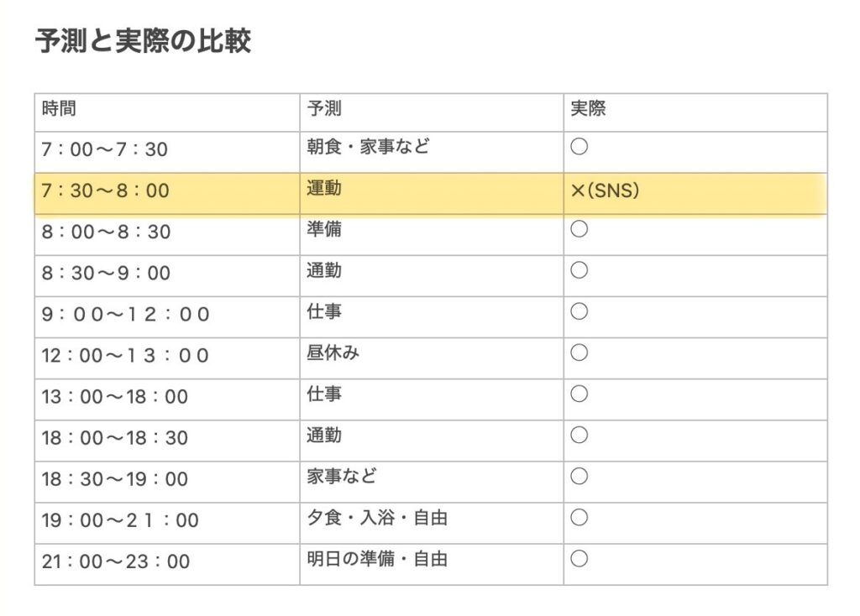Viewport: 860px width, 616px height.
Task: Click the 実際 column header
Action: click(x=588, y=108)
